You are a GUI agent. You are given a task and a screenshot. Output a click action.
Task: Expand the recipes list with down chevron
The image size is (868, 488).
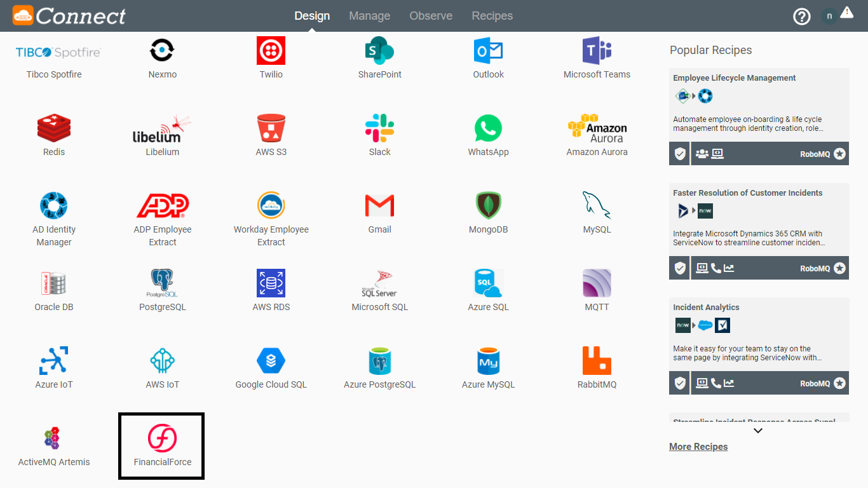[757, 431]
